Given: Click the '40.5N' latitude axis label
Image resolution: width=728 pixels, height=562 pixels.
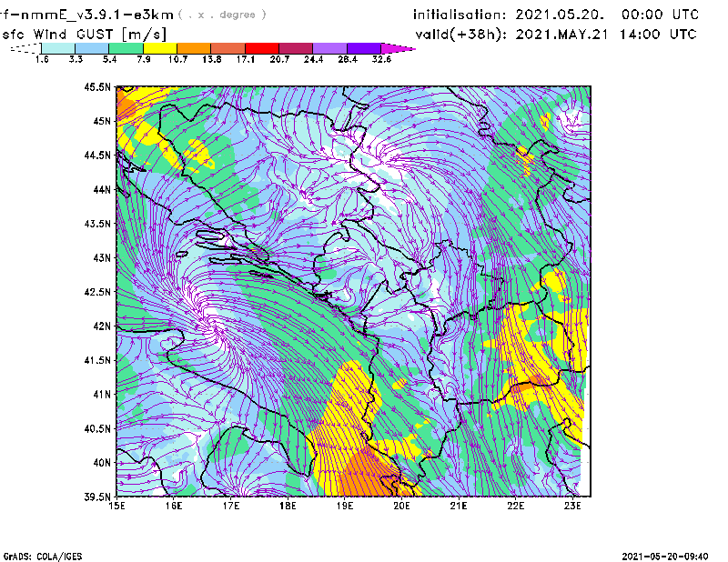Looking at the screenshot, I should [97, 428].
